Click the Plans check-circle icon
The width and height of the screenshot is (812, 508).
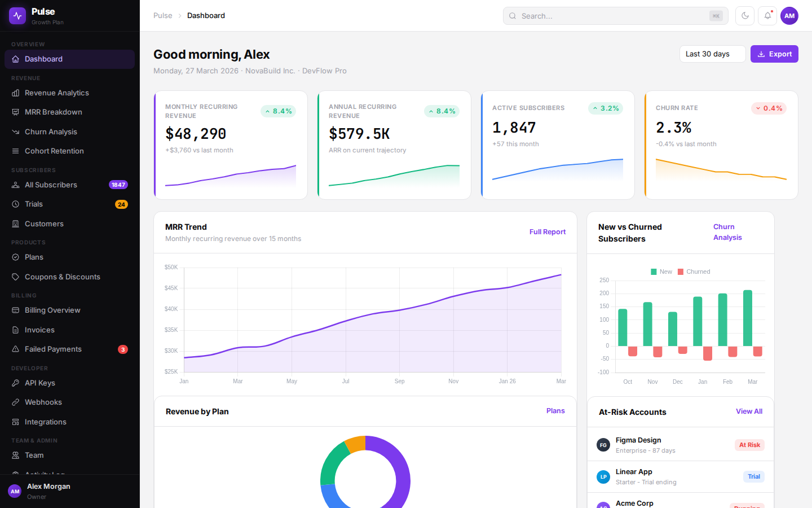(x=16, y=257)
